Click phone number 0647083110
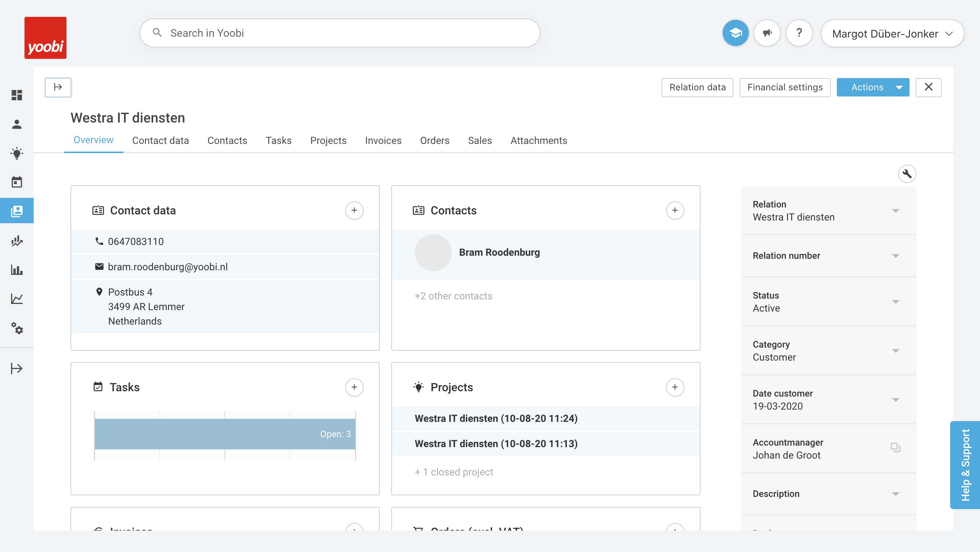 [136, 242]
